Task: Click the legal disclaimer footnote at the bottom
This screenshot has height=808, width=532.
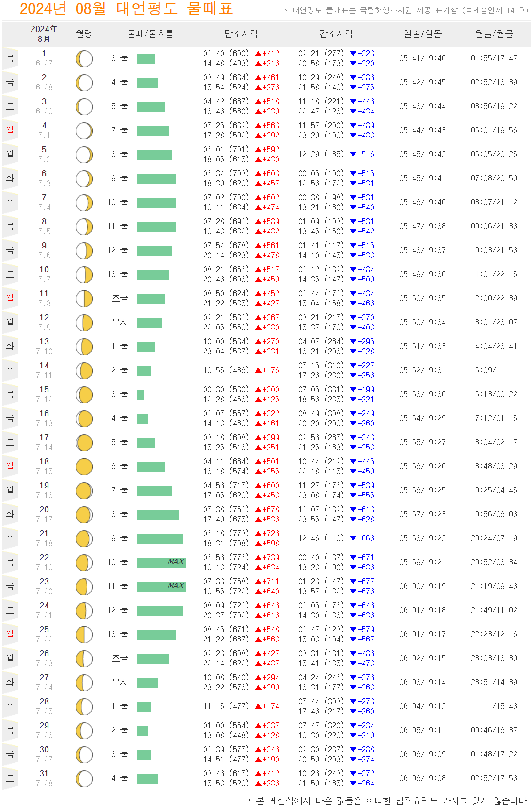Action: (389, 801)
